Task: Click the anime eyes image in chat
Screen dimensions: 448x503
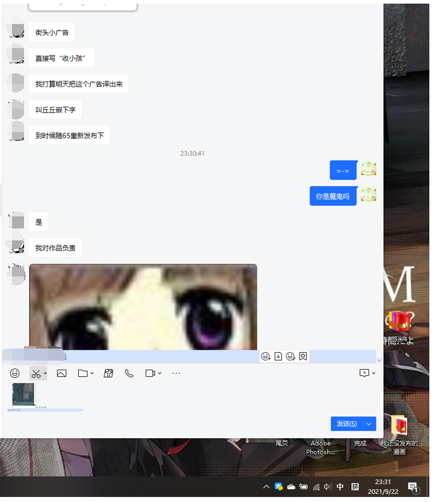Action: click(x=143, y=306)
